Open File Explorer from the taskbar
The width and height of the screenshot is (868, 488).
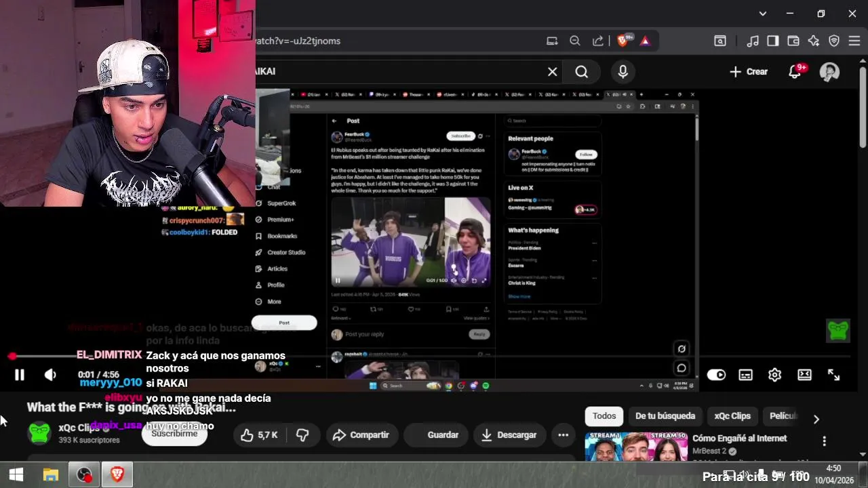pyautogui.click(x=51, y=475)
